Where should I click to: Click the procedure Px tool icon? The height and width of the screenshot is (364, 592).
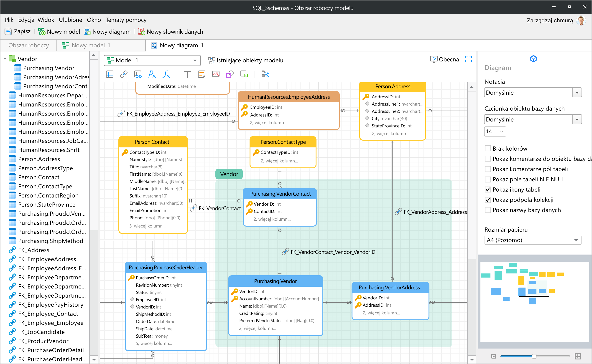click(x=152, y=74)
